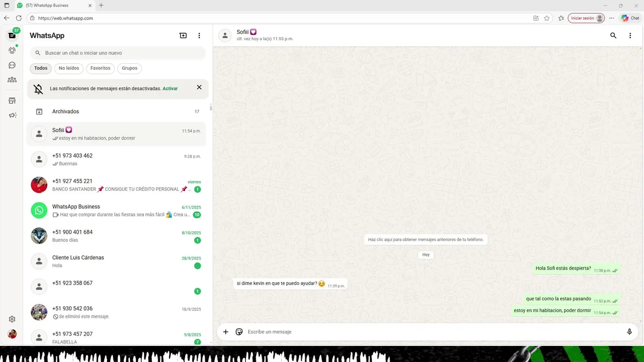Open the attach plus icon

225,332
